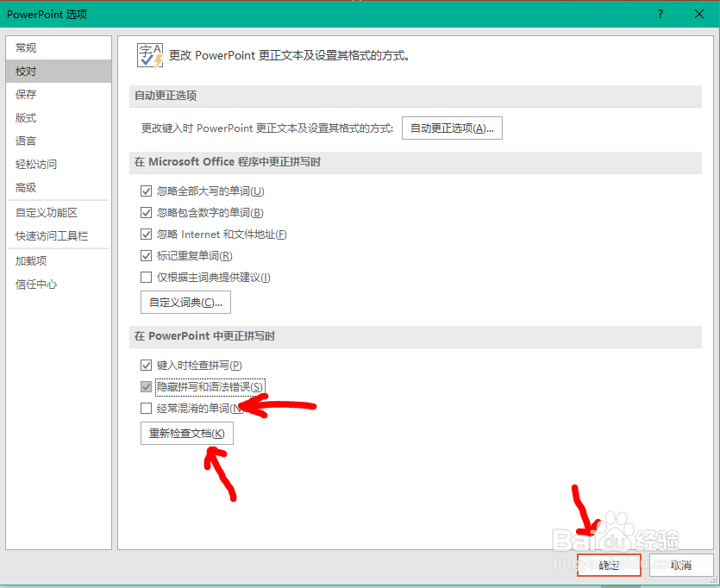Cancel the dialog with 取消
The width and height of the screenshot is (720, 588).
click(x=681, y=565)
